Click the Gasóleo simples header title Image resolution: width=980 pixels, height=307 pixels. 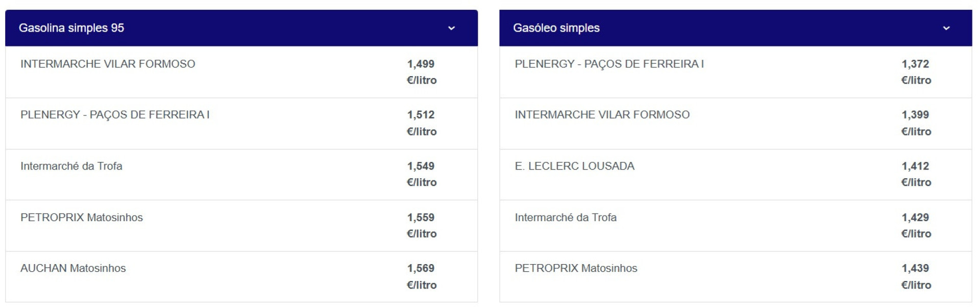click(556, 28)
